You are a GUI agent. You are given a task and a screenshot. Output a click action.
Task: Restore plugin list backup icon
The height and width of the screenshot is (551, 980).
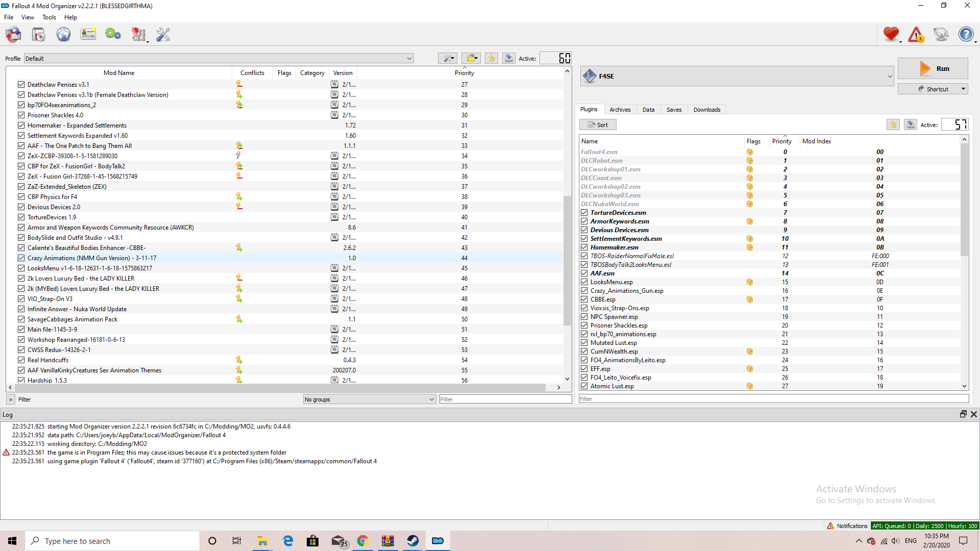(893, 124)
